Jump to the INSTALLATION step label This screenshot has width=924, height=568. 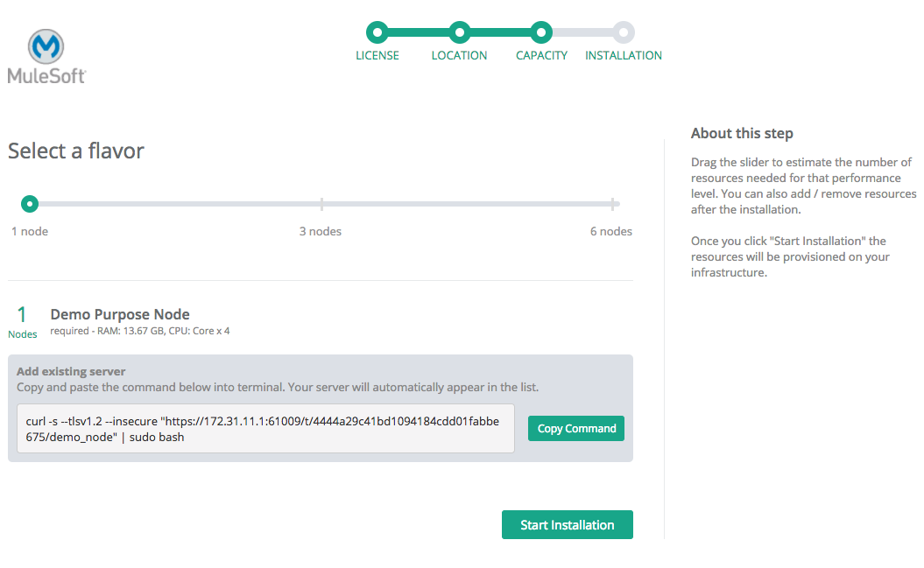623,55
